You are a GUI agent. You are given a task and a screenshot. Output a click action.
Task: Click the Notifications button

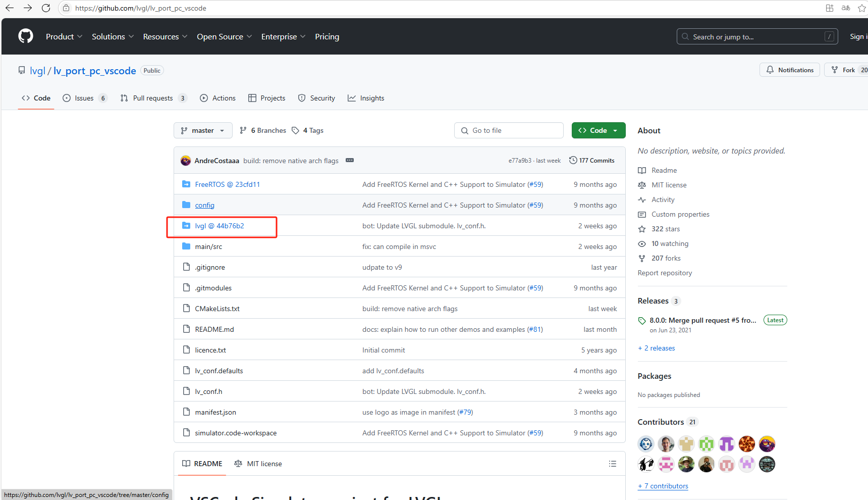pos(790,70)
